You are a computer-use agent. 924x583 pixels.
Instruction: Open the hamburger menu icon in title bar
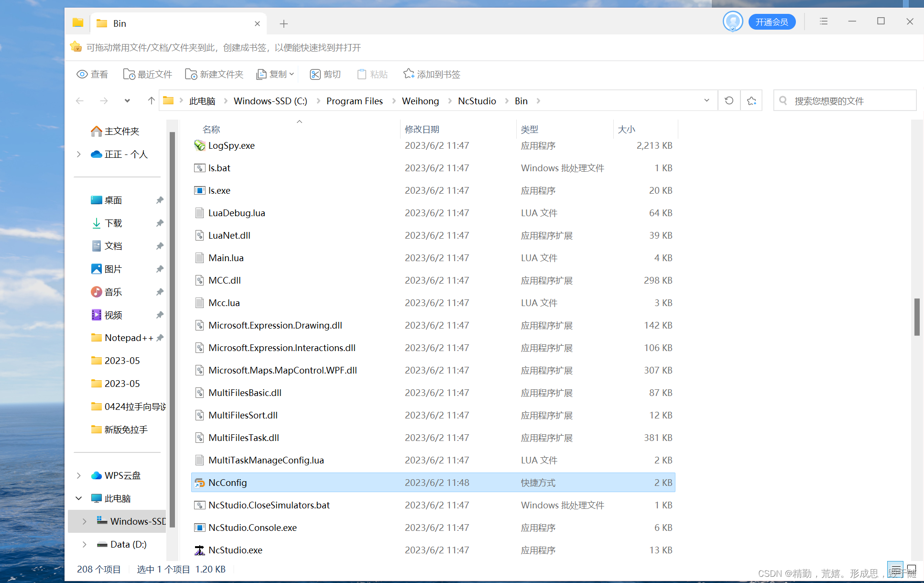[824, 22]
